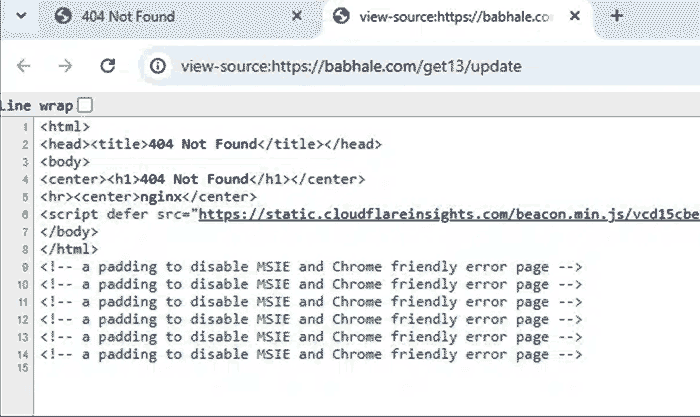The image size is (700, 417).
Task: Open the tab search dropdown chevron
Action: pos(19,16)
